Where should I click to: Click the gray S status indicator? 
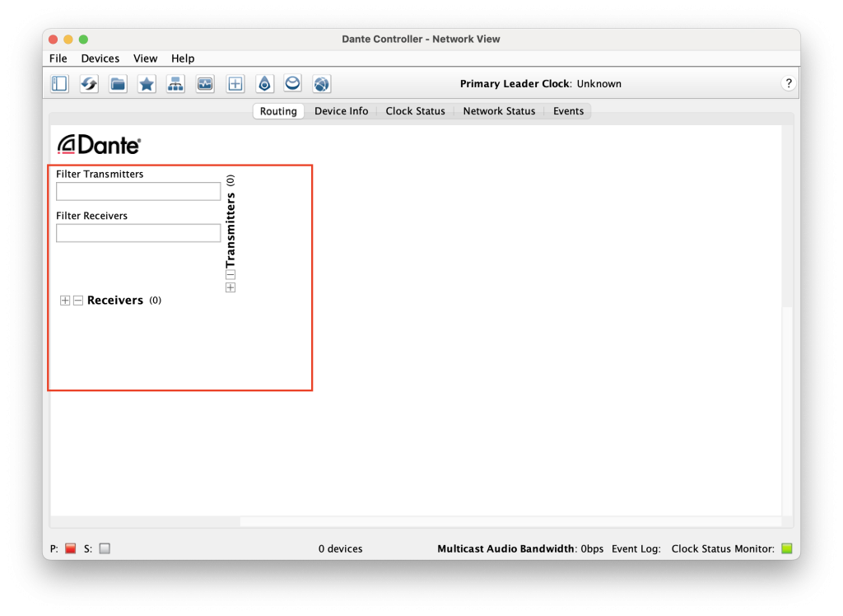(105, 548)
